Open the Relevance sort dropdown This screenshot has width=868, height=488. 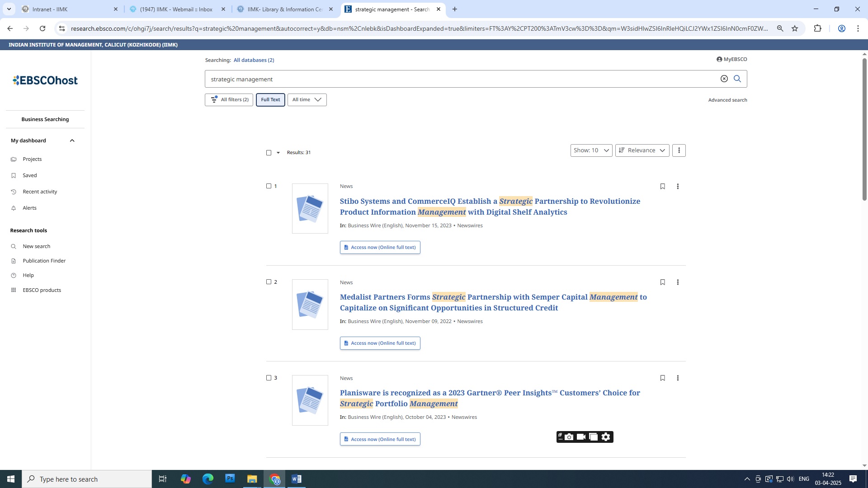(x=642, y=150)
